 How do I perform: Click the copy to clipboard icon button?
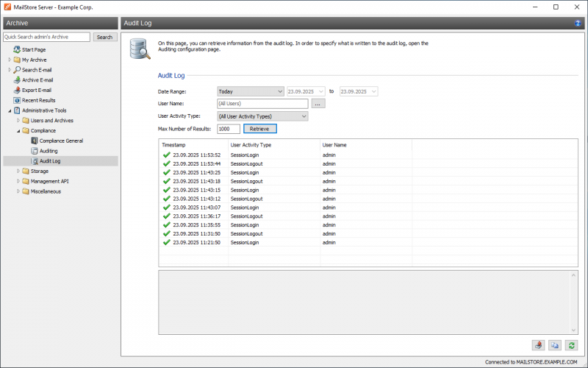[555, 344]
